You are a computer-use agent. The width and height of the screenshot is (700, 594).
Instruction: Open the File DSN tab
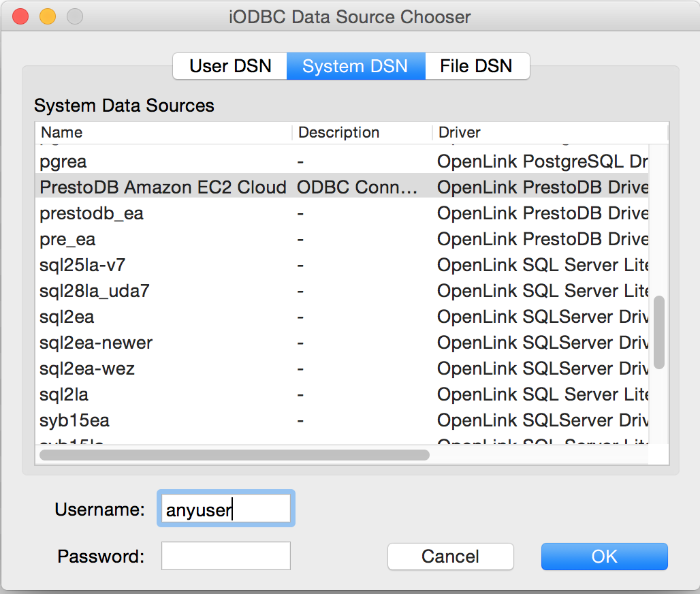(477, 66)
